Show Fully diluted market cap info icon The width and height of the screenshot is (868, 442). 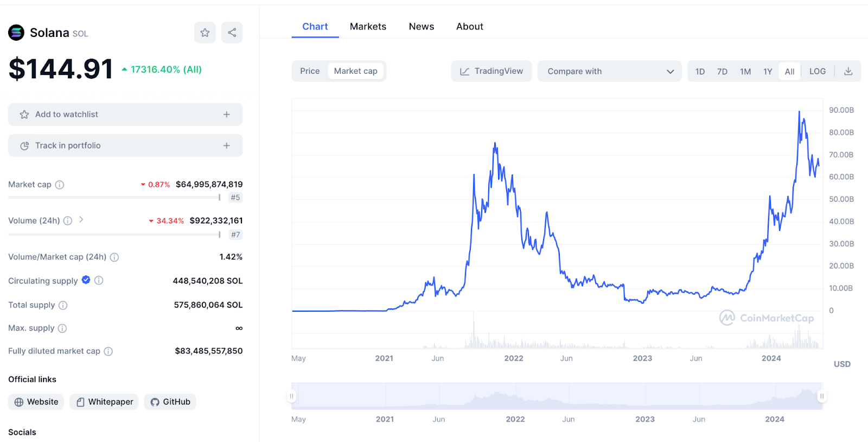click(108, 351)
